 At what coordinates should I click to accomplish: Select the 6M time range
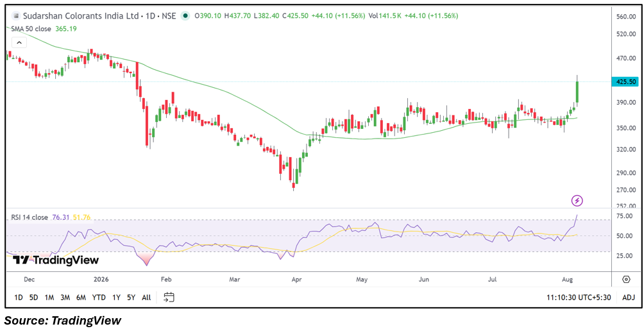coord(81,298)
